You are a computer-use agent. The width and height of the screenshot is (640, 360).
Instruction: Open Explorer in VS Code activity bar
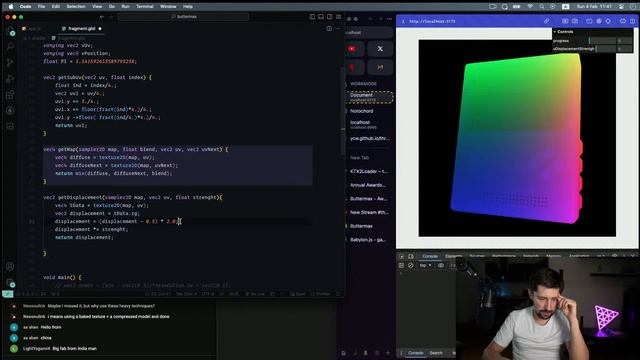coord(10,32)
